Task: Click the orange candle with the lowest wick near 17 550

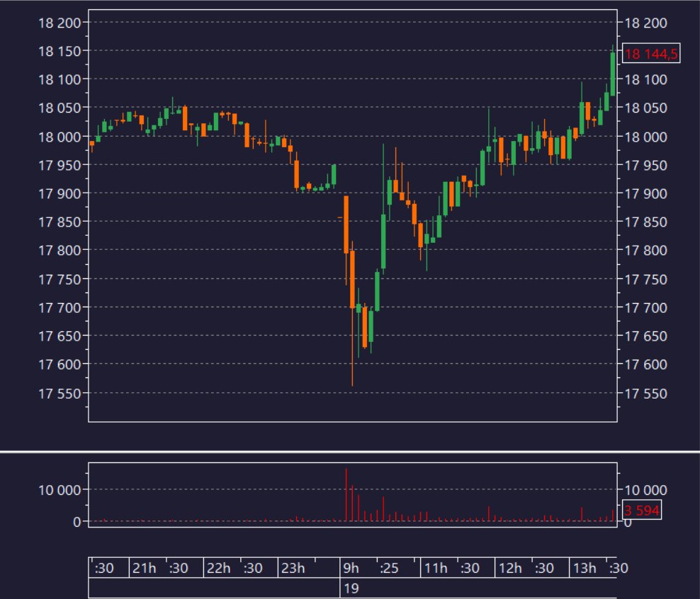Action: click(352, 280)
